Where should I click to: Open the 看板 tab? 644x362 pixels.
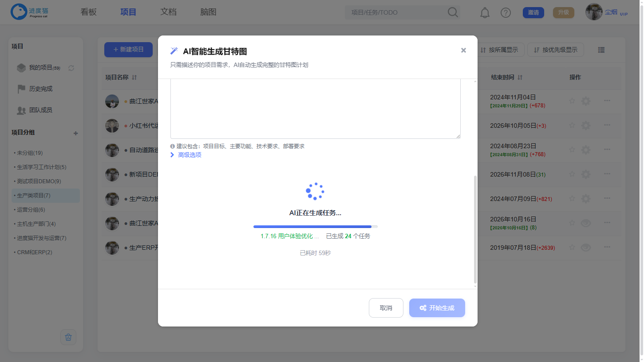[x=88, y=12]
